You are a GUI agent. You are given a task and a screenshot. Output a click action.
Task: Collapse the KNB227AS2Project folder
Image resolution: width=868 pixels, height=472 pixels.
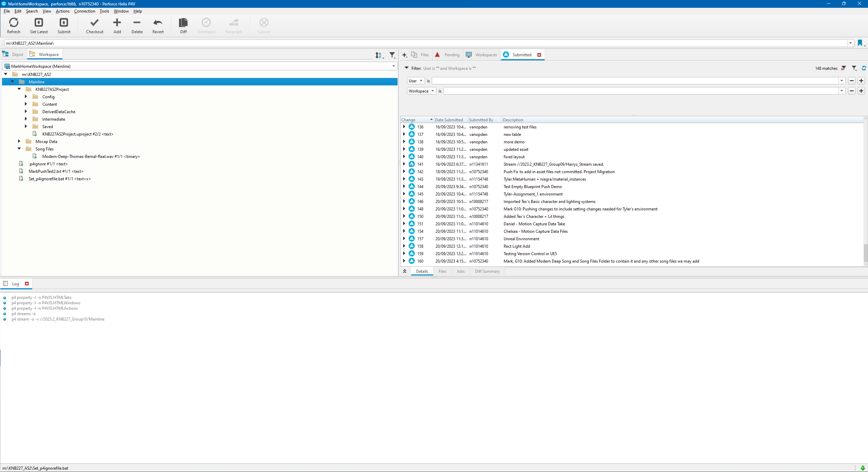19,89
